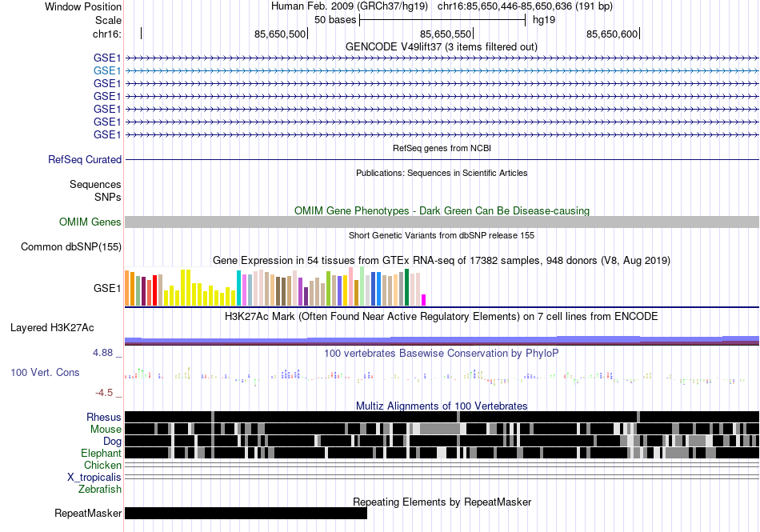Click the Layered H3K27Ac signal band
This screenshot has width=760, height=532.
click(x=442, y=340)
